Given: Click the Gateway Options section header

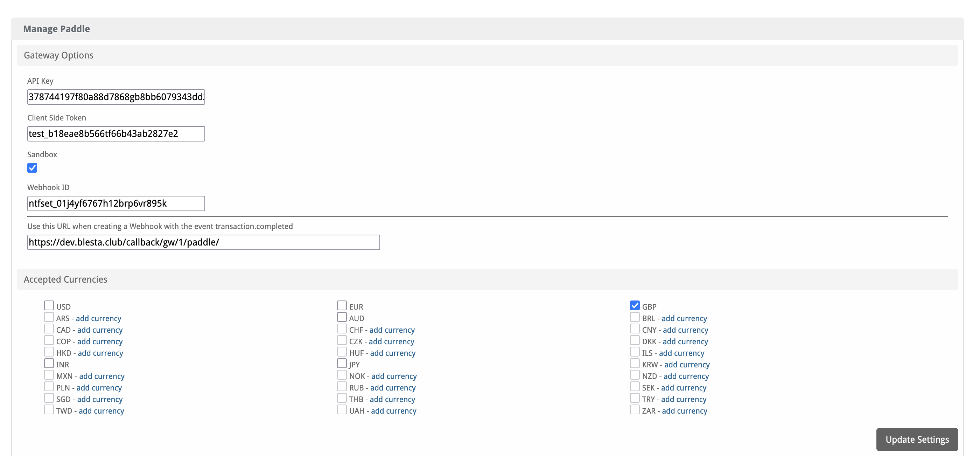Looking at the screenshot, I should 487,56.
